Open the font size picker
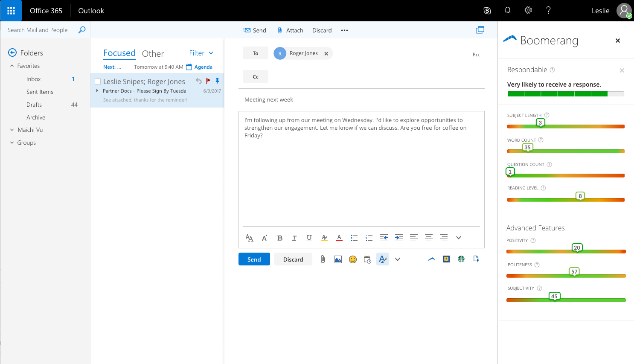This screenshot has width=634, height=364. click(x=265, y=238)
